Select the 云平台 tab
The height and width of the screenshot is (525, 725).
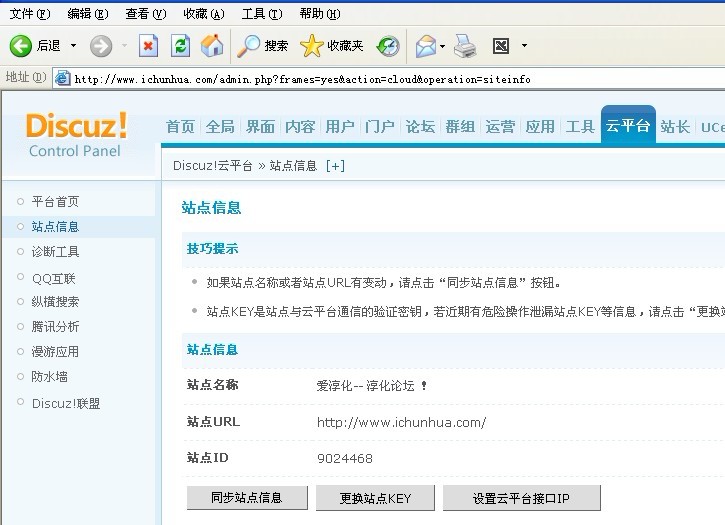pos(628,125)
